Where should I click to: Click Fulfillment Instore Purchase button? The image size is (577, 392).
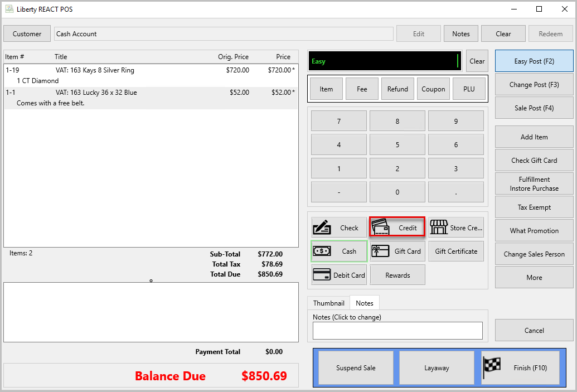tap(534, 183)
